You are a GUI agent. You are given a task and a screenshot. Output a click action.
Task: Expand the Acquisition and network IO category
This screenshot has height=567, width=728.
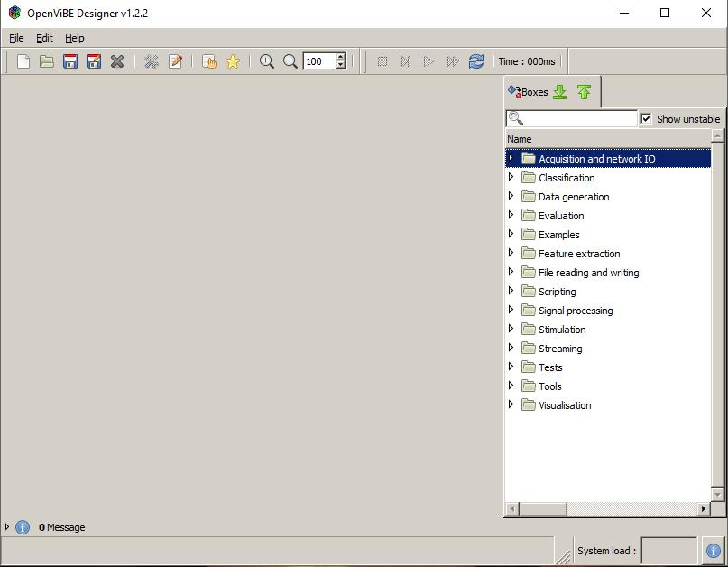point(511,158)
